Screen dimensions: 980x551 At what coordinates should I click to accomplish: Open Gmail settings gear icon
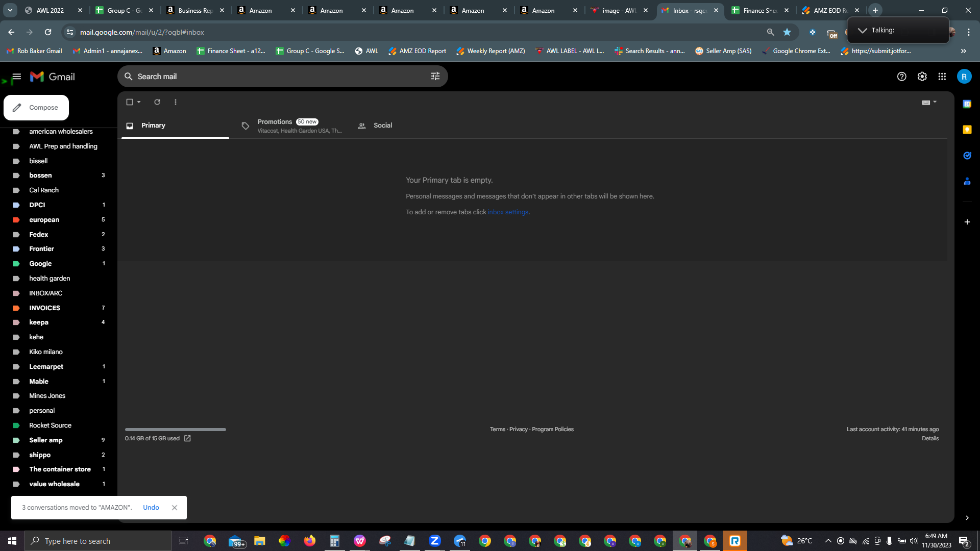coord(922,77)
